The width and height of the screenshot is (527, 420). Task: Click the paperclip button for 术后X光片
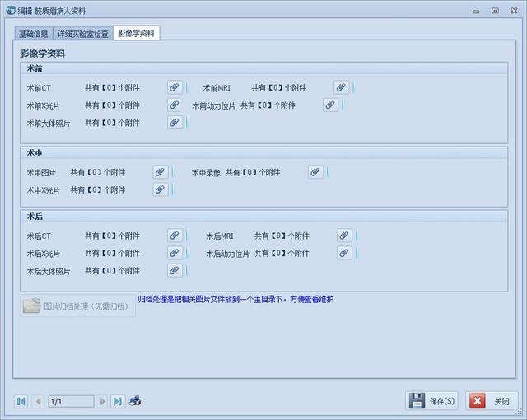[x=175, y=253]
